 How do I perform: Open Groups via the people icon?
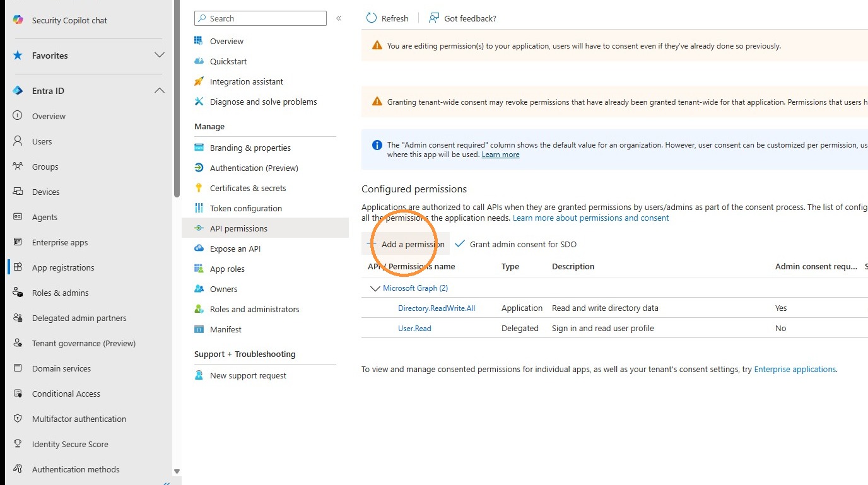click(x=18, y=167)
